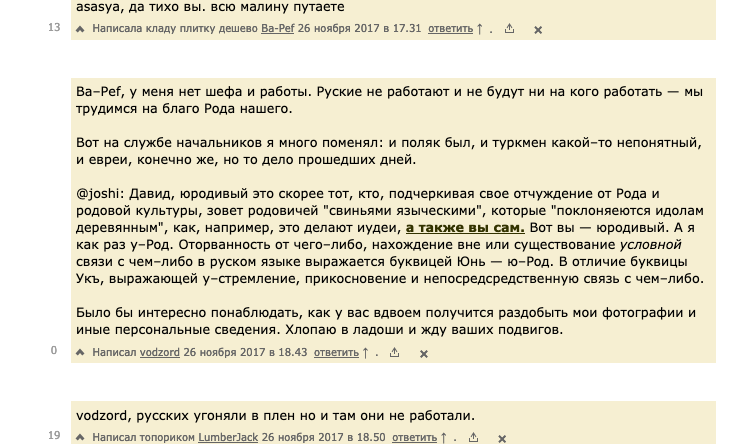Viewport: 734px width, 444px height.
Task: Click the up arrow on Ba-Pef's comment
Action: (x=480, y=29)
